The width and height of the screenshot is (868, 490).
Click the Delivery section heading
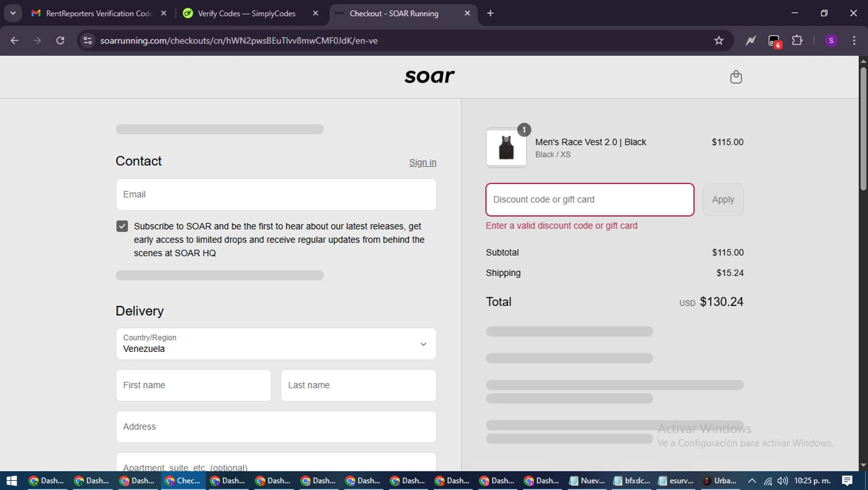(139, 311)
